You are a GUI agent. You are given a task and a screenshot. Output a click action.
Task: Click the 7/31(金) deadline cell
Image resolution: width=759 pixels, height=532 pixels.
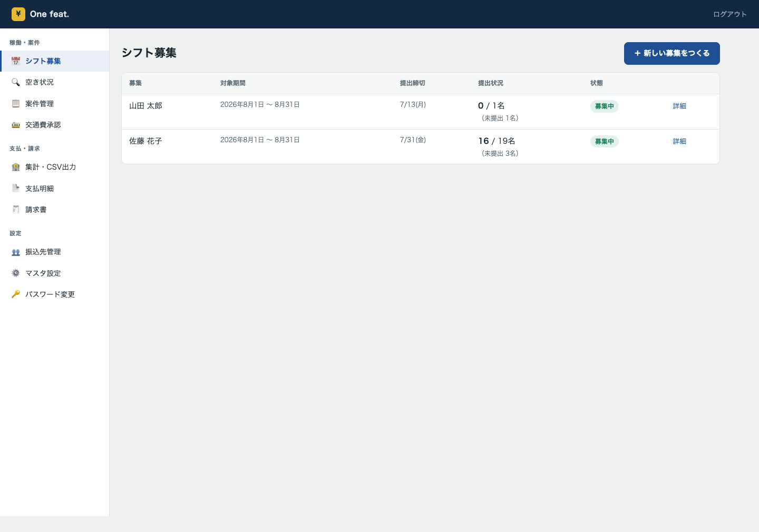coord(413,140)
